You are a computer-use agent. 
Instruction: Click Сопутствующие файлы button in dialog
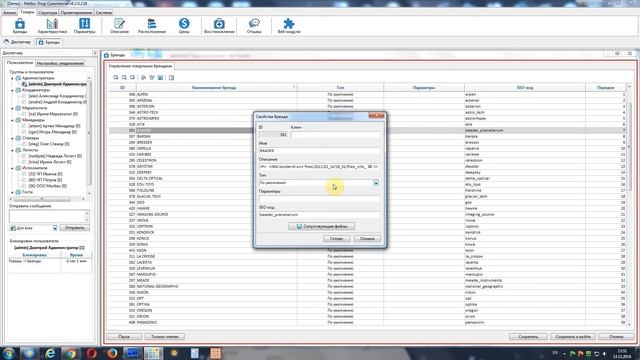click(322, 226)
